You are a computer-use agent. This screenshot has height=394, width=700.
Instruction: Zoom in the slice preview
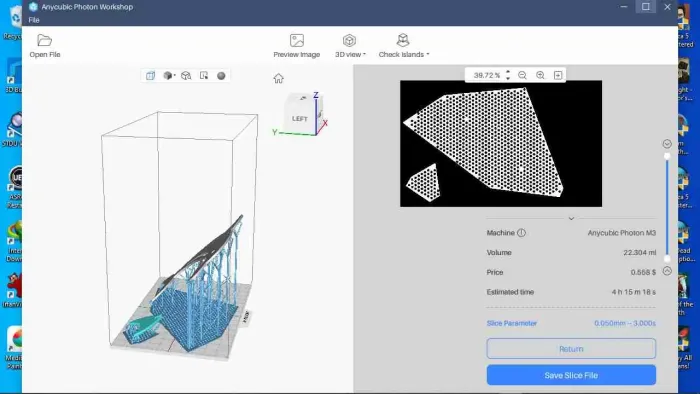point(540,75)
